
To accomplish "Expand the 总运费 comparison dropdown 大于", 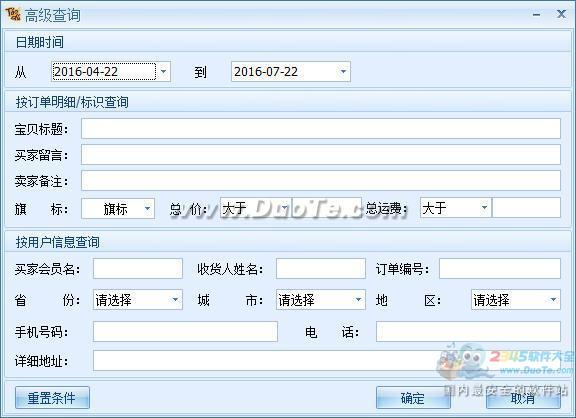I will [484, 208].
